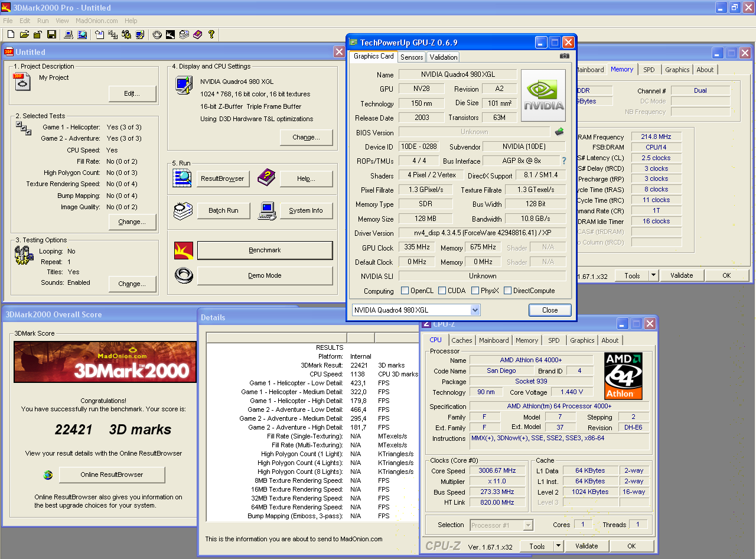Click the demo ring icon in the toolbar
756x559 pixels.
pyautogui.click(x=157, y=35)
